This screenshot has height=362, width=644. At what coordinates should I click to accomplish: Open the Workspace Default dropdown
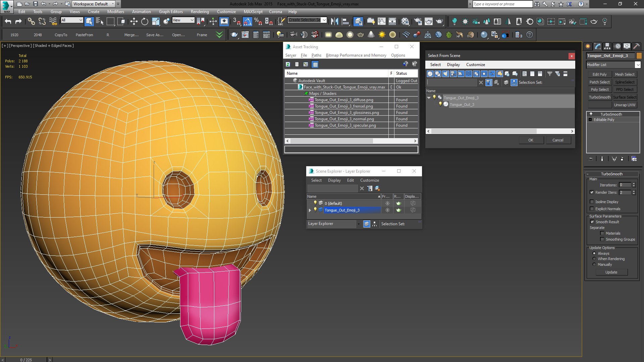[x=113, y=4]
